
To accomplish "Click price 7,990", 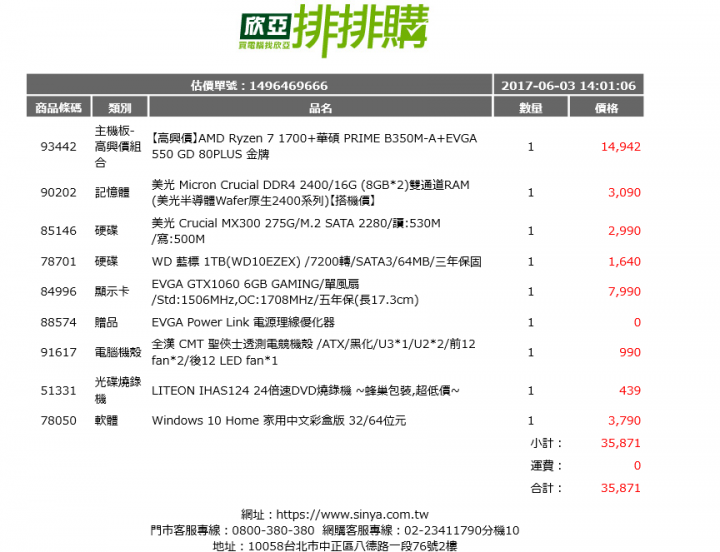I will coord(624,291).
